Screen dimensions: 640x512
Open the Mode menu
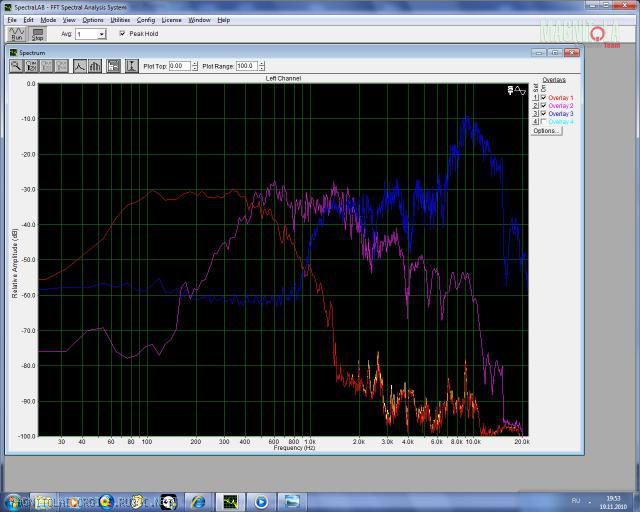pyautogui.click(x=48, y=20)
